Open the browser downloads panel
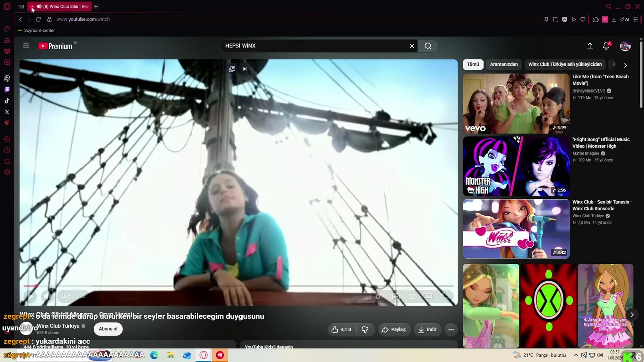The width and height of the screenshot is (644, 362). [614, 19]
